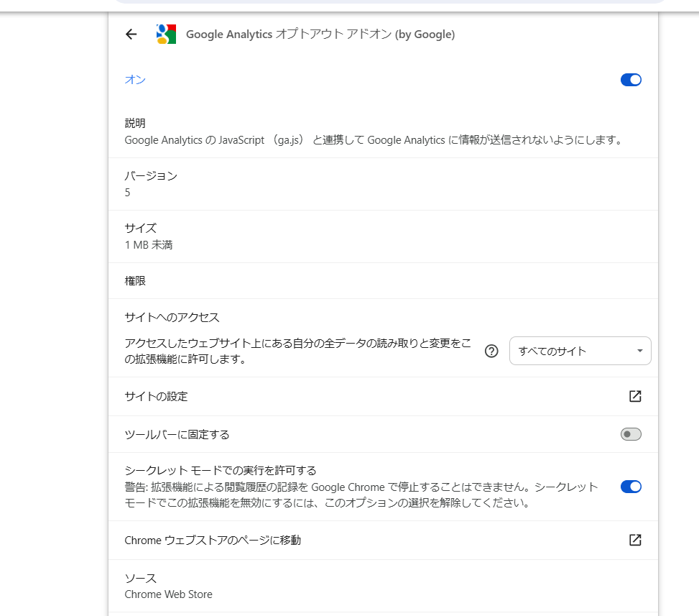Viewport: 699px width, 616px height.
Task: Click the オン status label
Action: pos(135,80)
